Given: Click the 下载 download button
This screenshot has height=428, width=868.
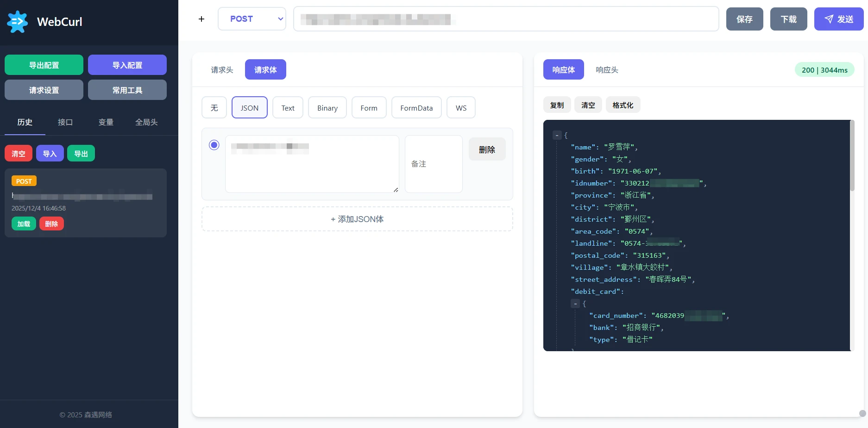Looking at the screenshot, I should click(789, 19).
